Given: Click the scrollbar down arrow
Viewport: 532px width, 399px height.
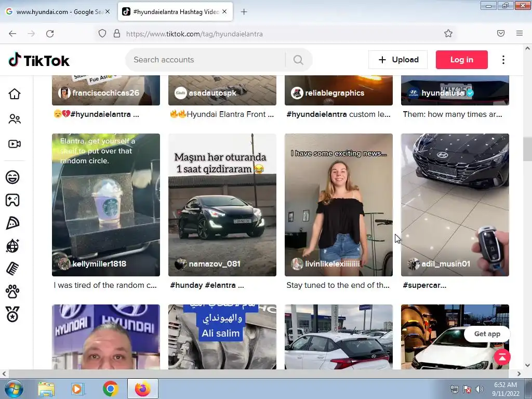Looking at the screenshot, I should 527,365.
